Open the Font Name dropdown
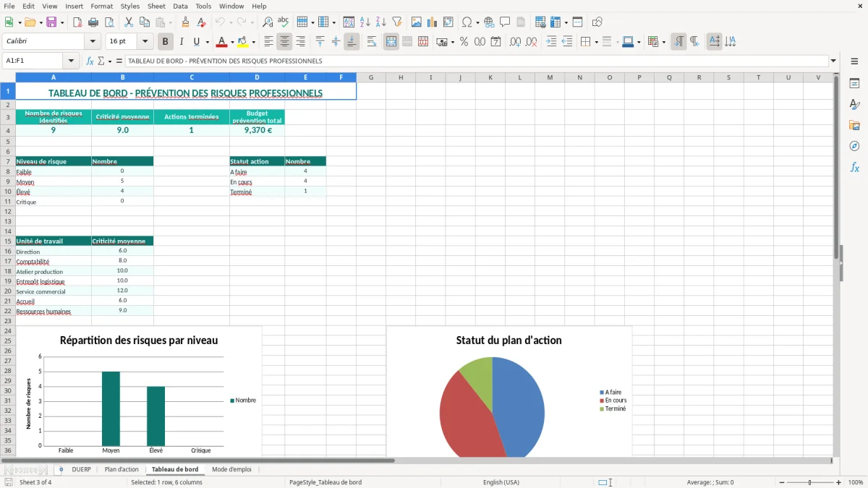The width and height of the screenshot is (868, 488). [92, 42]
